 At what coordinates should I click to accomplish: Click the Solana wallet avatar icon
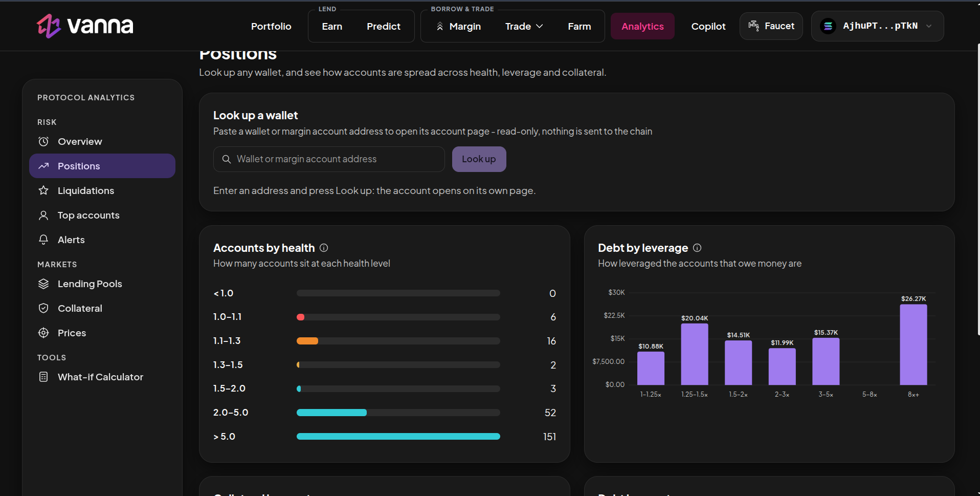828,26
